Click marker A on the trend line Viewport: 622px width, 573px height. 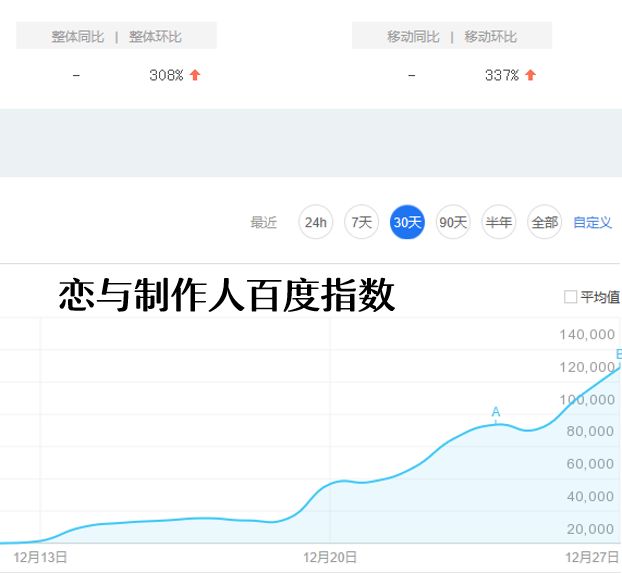(x=496, y=412)
